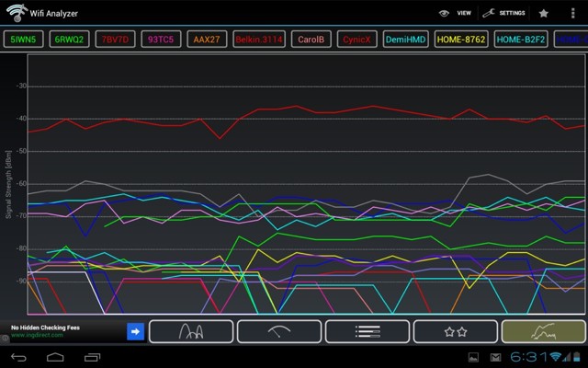The width and height of the screenshot is (588, 368).
Task: Click the blue arrow on the ad
Action: pos(135,331)
